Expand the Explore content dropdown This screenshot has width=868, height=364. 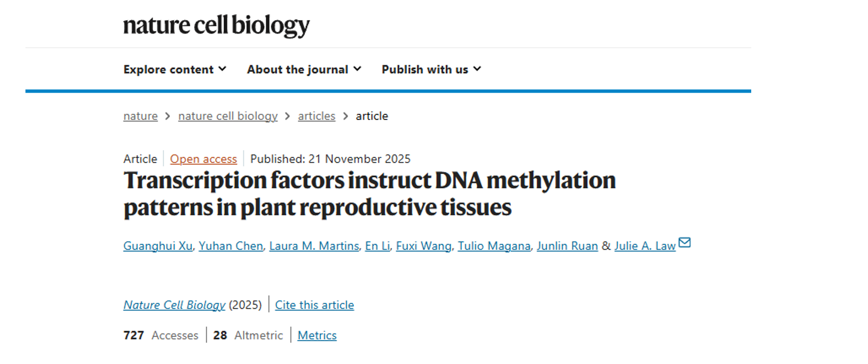pyautogui.click(x=175, y=70)
